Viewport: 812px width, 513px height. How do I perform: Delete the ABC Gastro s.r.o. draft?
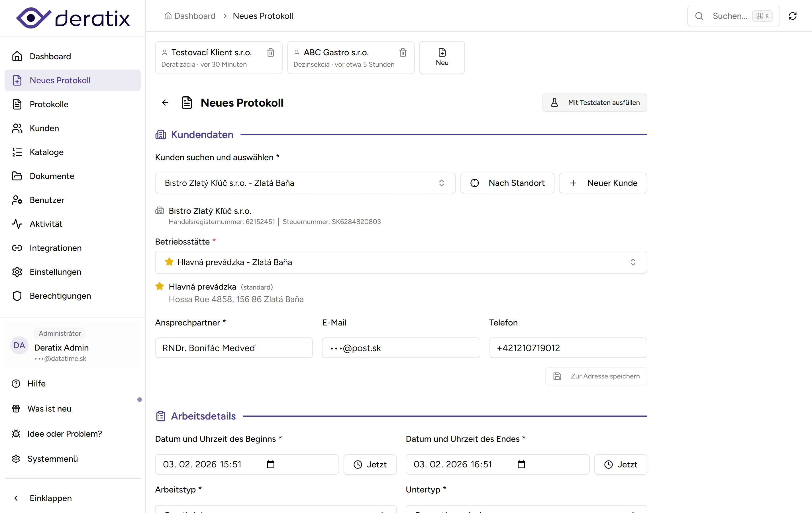pos(403,53)
